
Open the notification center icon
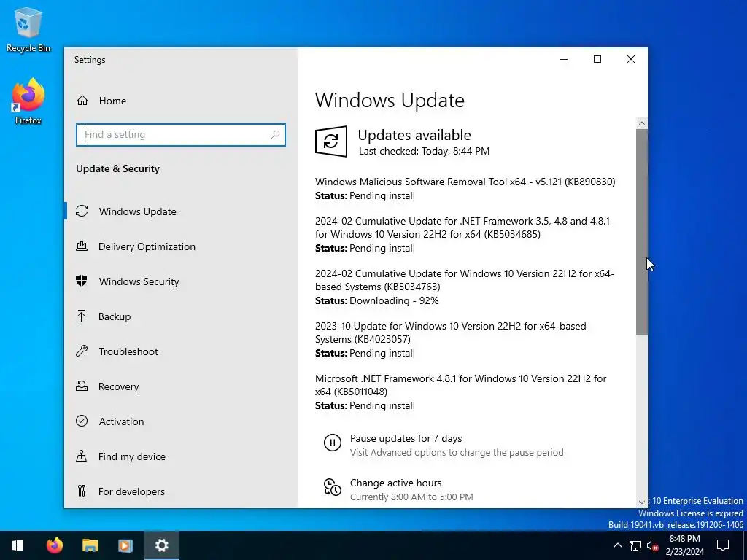[x=723, y=545]
